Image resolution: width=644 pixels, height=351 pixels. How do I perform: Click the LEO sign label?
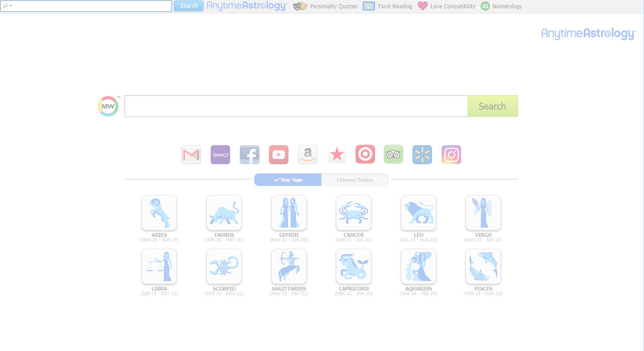(x=419, y=235)
